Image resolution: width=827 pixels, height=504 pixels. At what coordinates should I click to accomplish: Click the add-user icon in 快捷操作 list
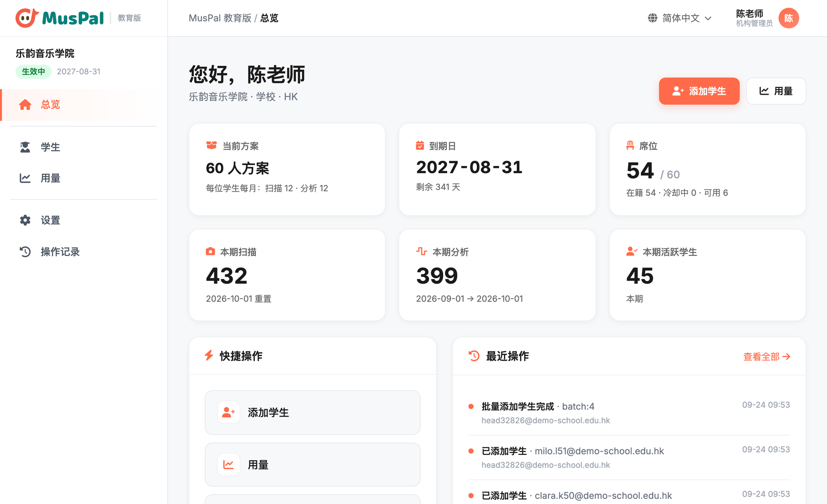(229, 412)
